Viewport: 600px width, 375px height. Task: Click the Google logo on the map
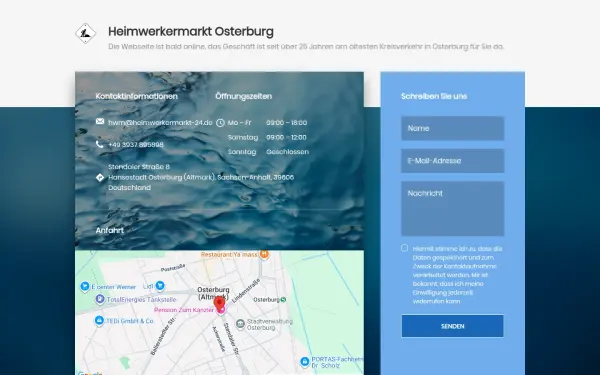click(90, 373)
